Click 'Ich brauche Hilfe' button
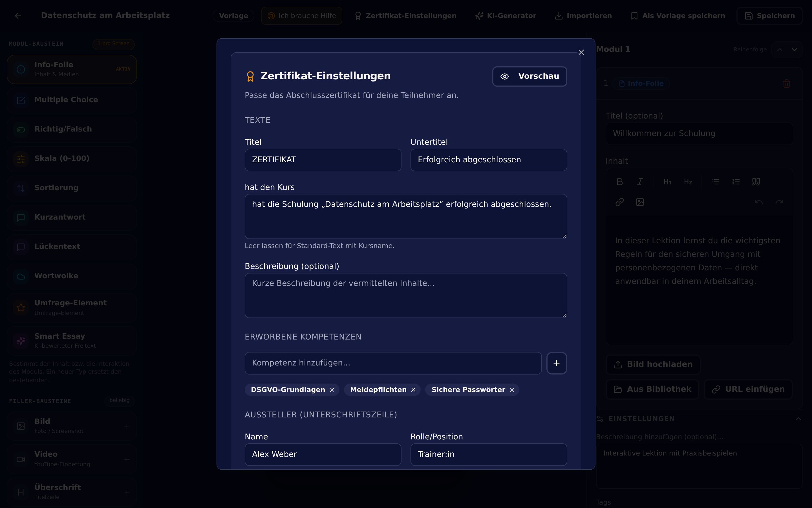This screenshot has width=812, height=508. tap(301, 16)
